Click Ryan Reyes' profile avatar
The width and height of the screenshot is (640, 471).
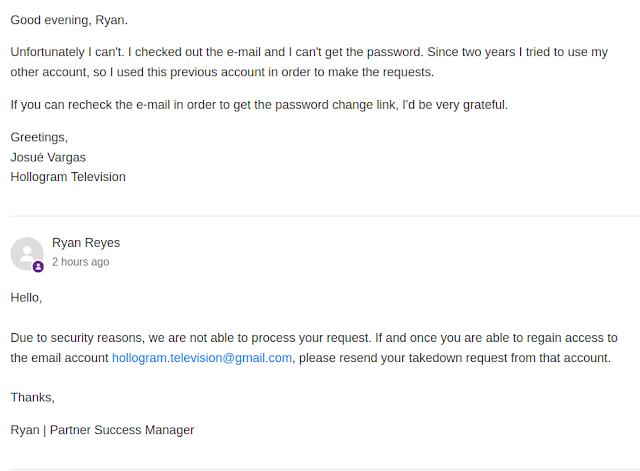[x=27, y=253]
